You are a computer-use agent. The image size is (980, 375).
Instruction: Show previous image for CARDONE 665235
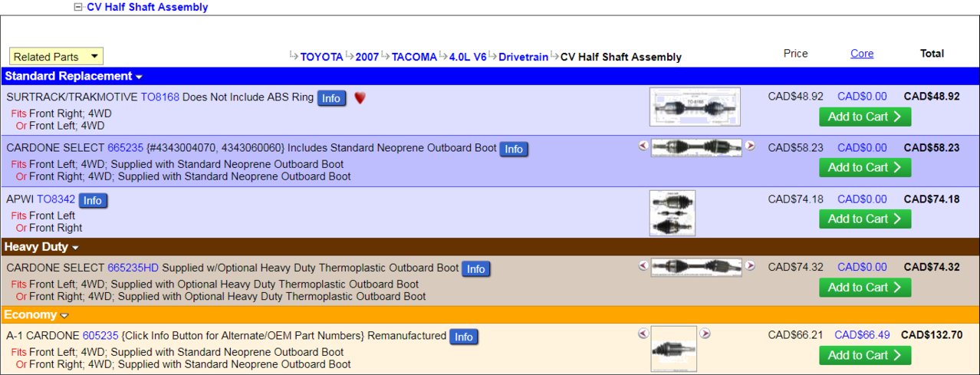click(643, 146)
